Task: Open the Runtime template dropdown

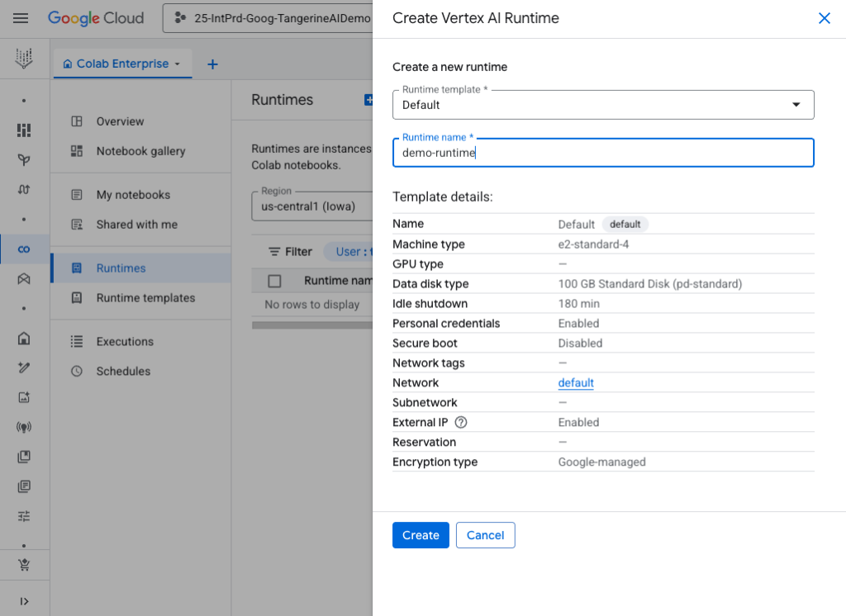Action: point(603,105)
